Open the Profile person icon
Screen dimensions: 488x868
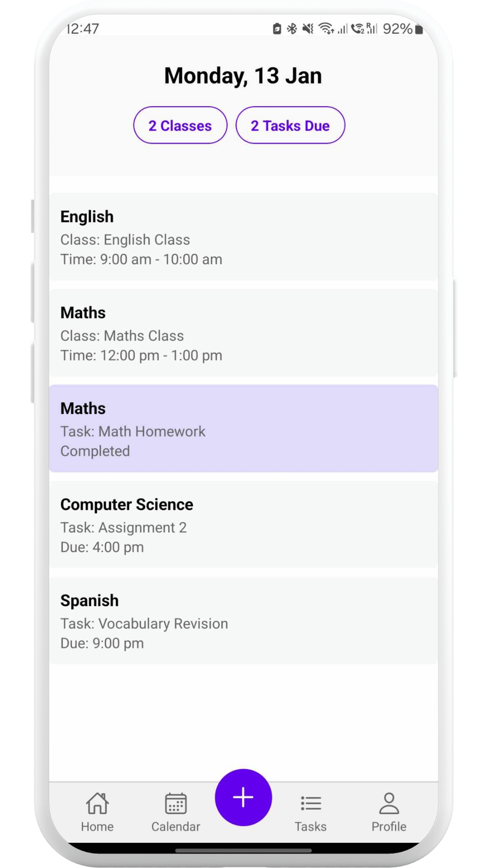coord(389,803)
